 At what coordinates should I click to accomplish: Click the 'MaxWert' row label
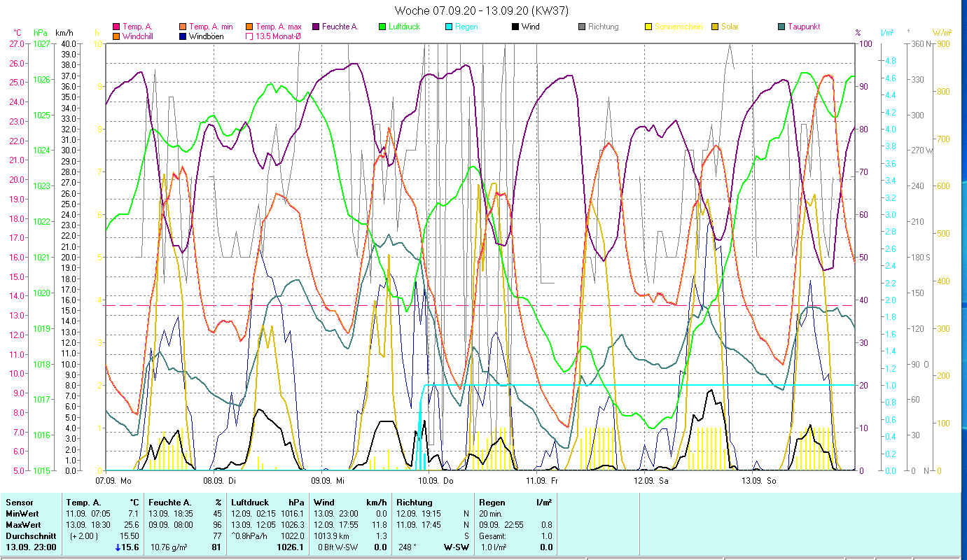point(22,525)
